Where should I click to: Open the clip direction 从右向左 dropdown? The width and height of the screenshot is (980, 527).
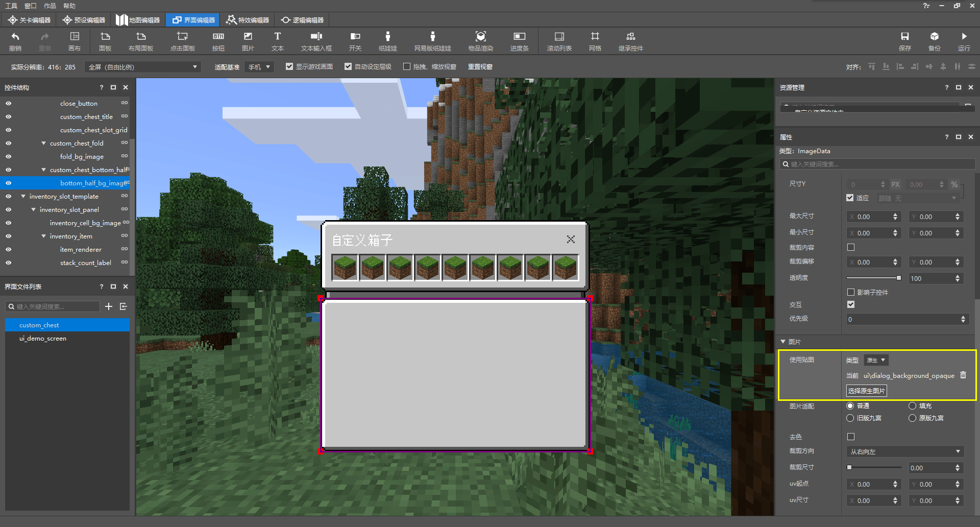tap(905, 451)
